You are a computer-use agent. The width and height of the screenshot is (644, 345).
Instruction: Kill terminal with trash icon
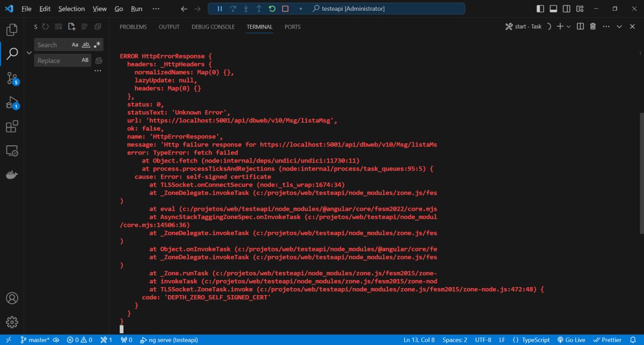[x=593, y=26]
